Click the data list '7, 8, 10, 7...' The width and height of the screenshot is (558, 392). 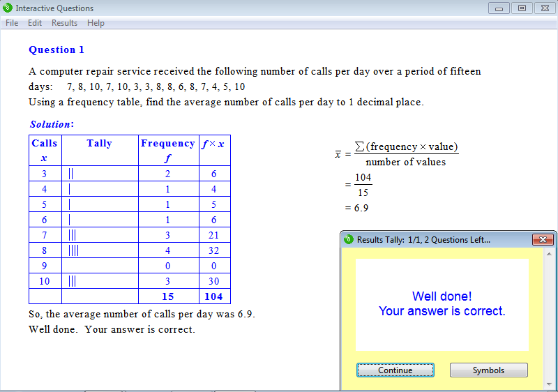156,86
